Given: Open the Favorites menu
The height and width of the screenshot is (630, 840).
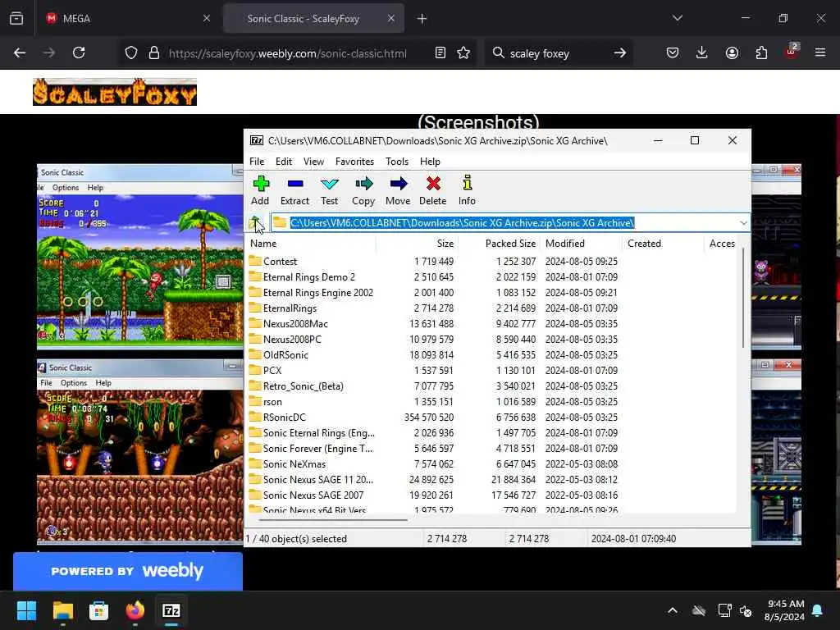Looking at the screenshot, I should [354, 162].
